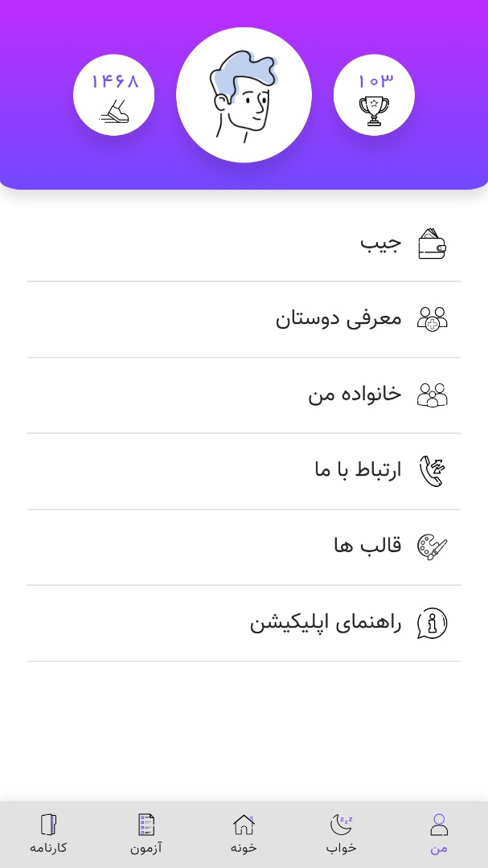Open راهنمای اپلیکیشن guide entry
Image resolution: width=488 pixels, height=868 pixels.
point(244,624)
